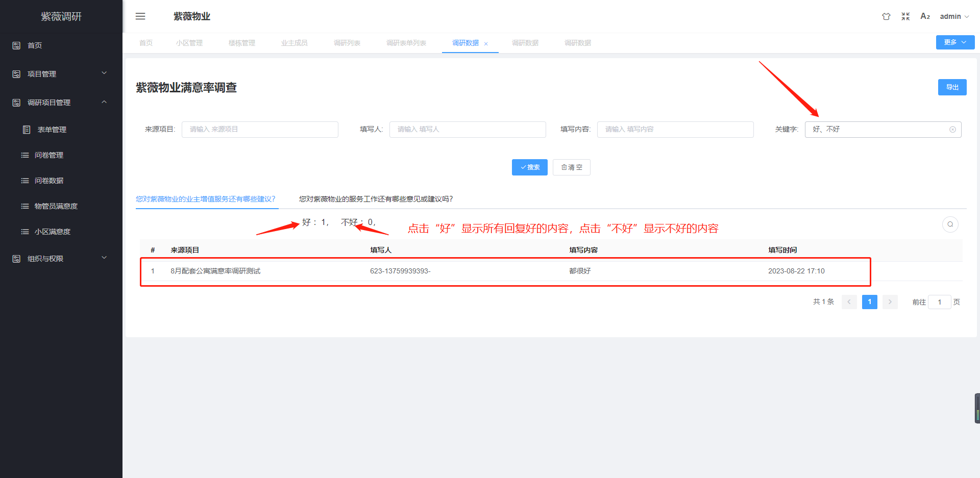Click the 问卷管理 list icon

24,155
